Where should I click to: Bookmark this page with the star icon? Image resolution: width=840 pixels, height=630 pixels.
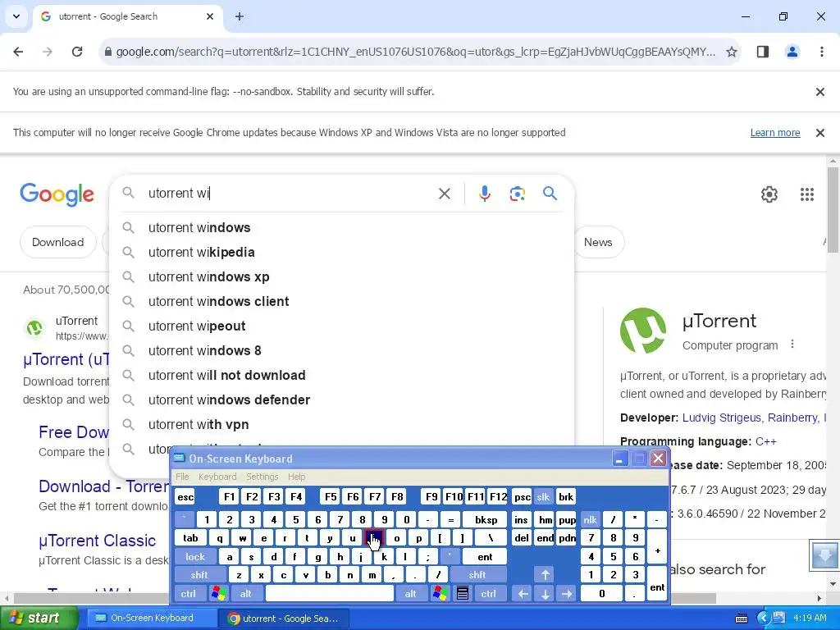(731, 52)
